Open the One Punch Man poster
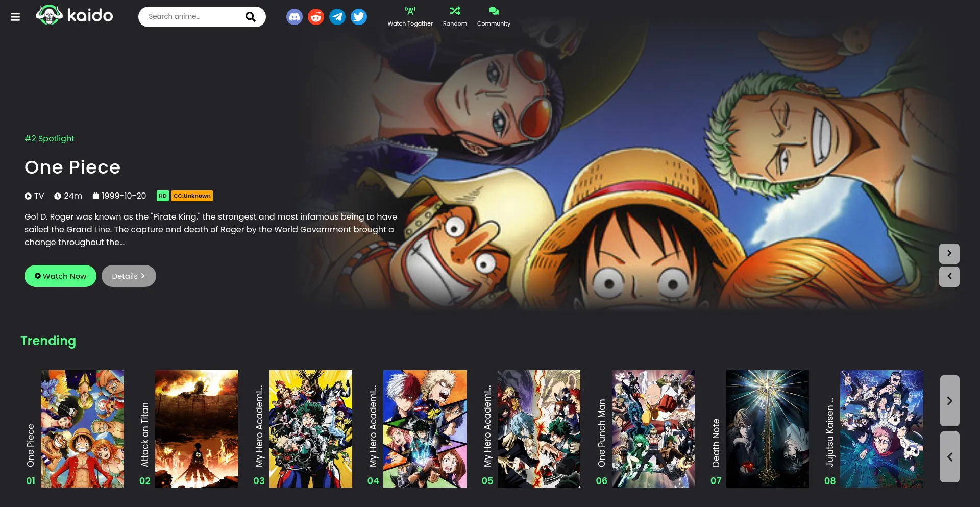 (x=653, y=429)
